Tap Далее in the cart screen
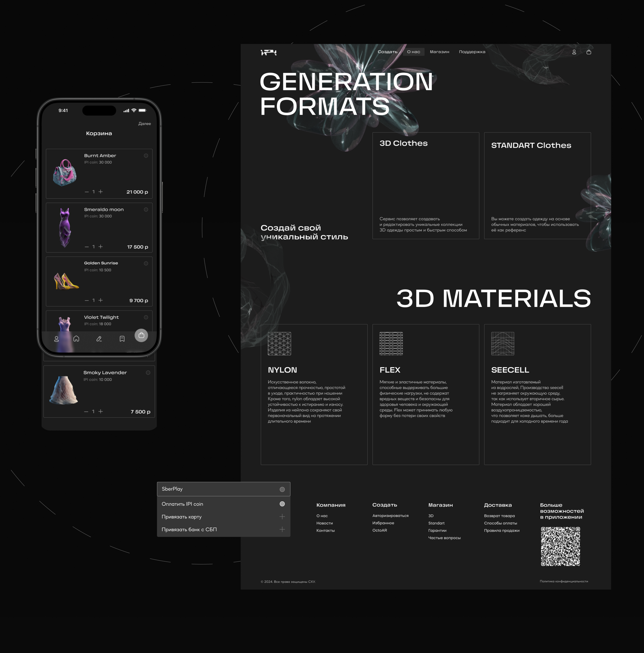644x653 pixels. (144, 124)
